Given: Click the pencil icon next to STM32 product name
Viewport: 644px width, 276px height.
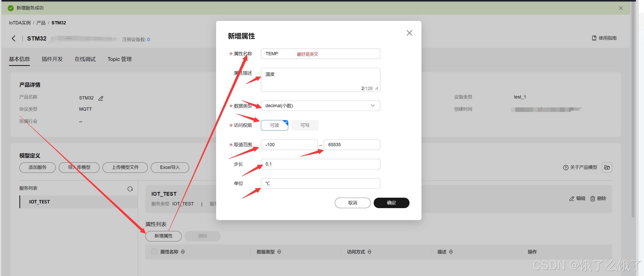Looking at the screenshot, I should [101, 98].
